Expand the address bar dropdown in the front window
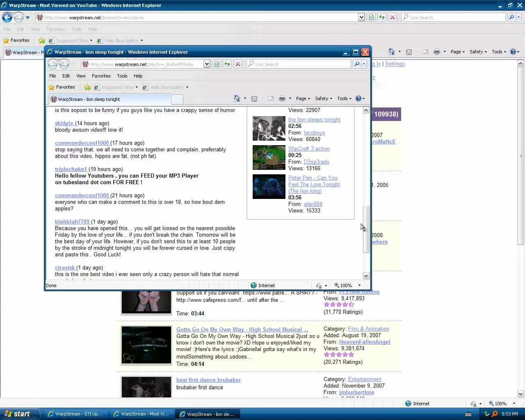This screenshot has width=525, height=420. 207,64
